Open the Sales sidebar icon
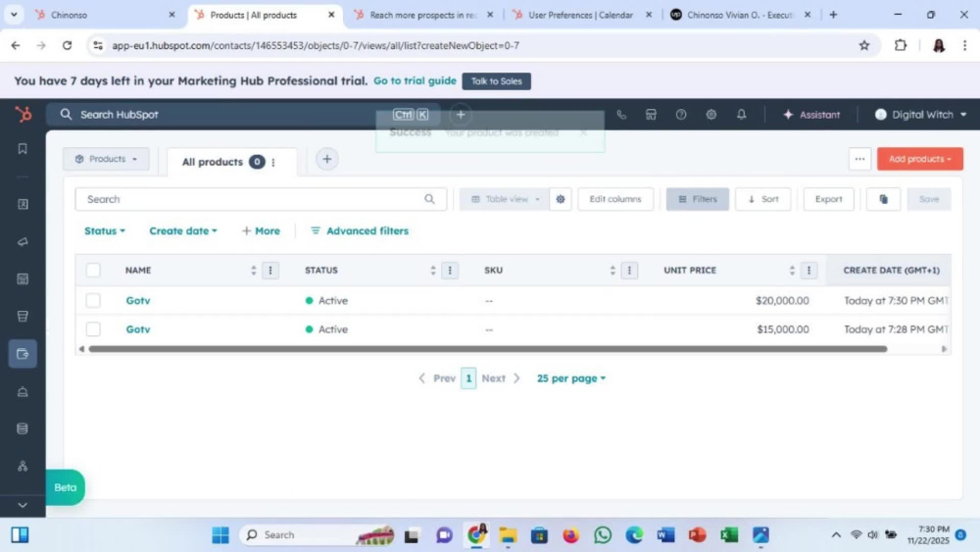 point(23,317)
